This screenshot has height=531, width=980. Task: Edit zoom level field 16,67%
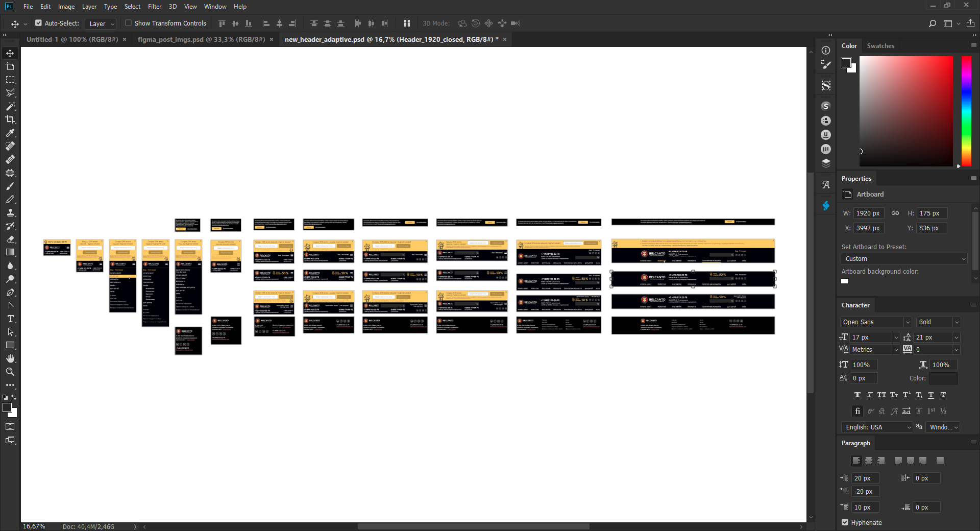34,526
